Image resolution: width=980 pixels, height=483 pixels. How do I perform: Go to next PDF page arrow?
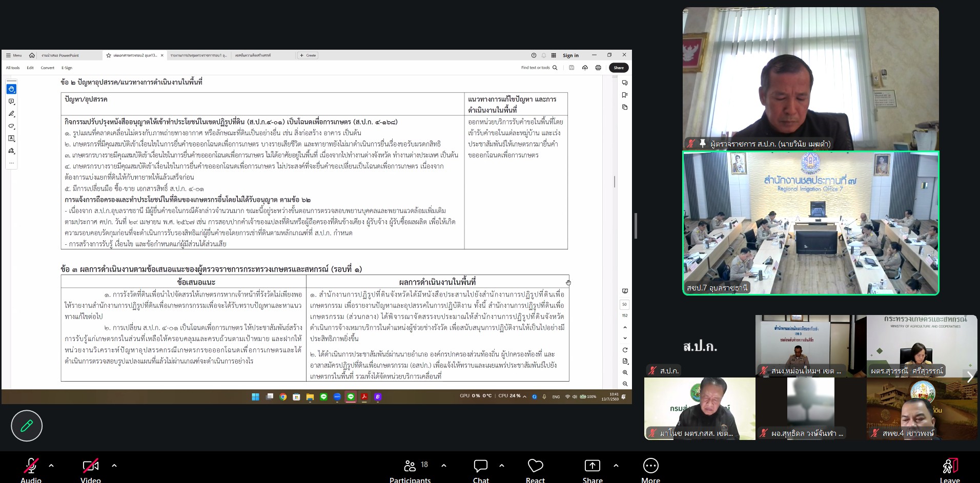point(625,338)
